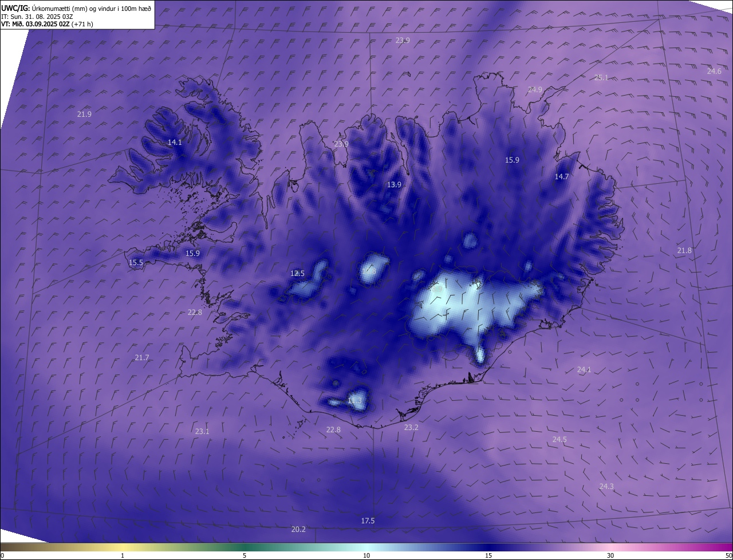Click the 21.7 value label
733x560 pixels.
click(141, 357)
